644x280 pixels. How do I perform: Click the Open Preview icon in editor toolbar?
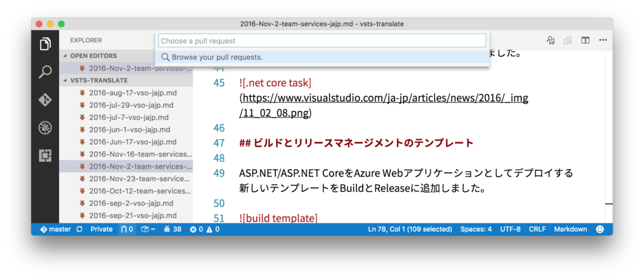click(x=550, y=40)
